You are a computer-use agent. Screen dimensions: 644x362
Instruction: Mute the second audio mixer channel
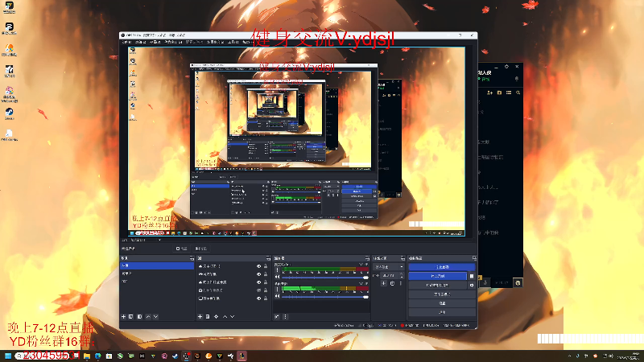pos(277,296)
